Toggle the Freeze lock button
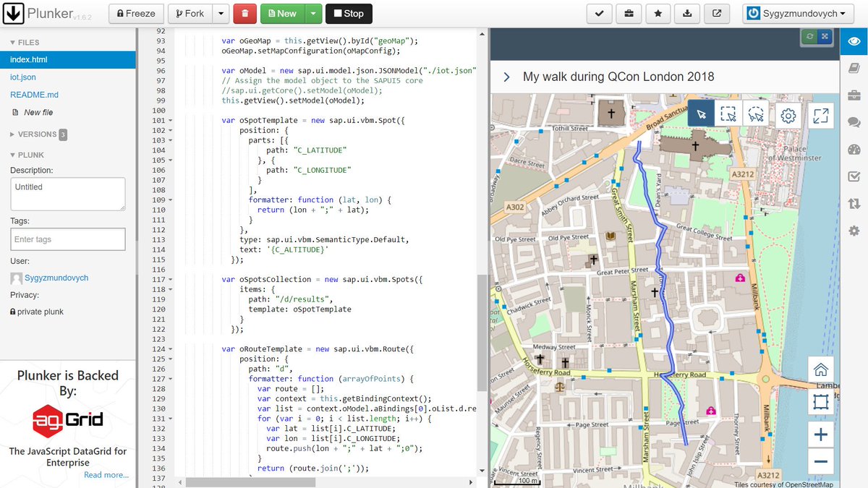 [137, 13]
